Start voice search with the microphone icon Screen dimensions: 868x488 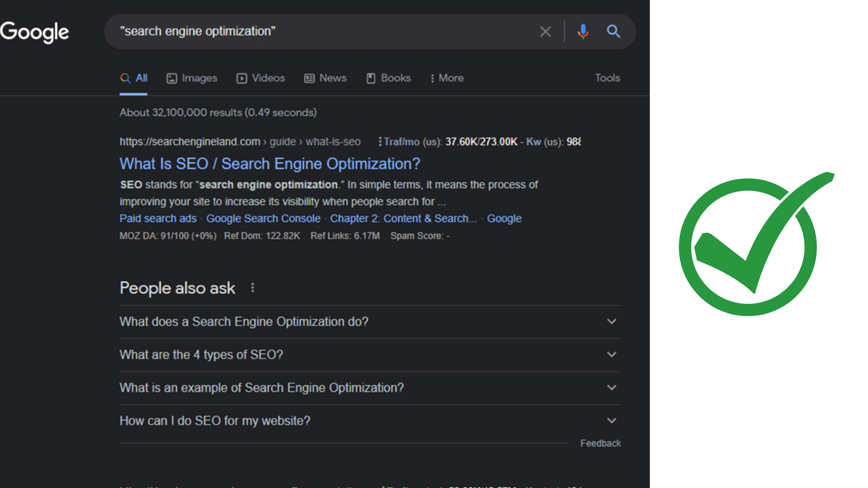pyautogui.click(x=583, y=31)
